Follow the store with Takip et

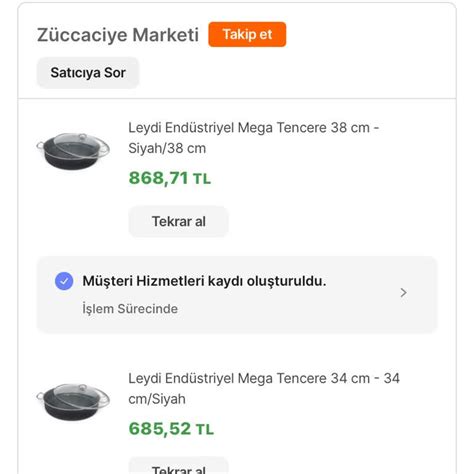coord(247,34)
